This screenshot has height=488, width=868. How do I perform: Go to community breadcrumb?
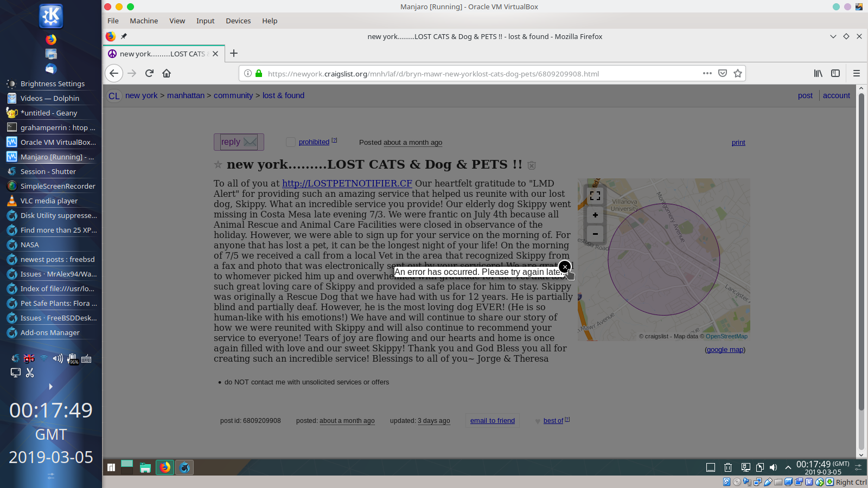[233, 95]
